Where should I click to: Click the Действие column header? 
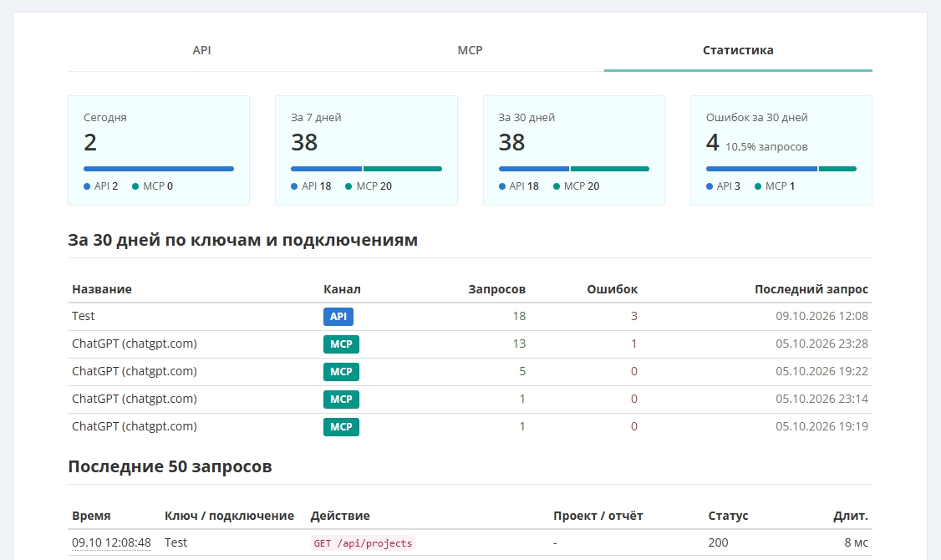[340, 517]
